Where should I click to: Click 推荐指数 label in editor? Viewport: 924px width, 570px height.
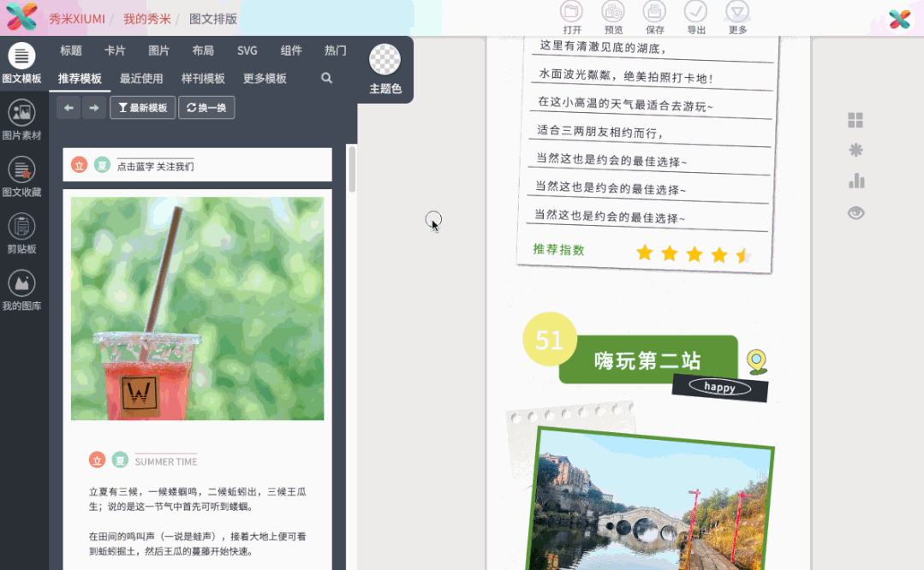pyautogui.click(x=558, y=250)
